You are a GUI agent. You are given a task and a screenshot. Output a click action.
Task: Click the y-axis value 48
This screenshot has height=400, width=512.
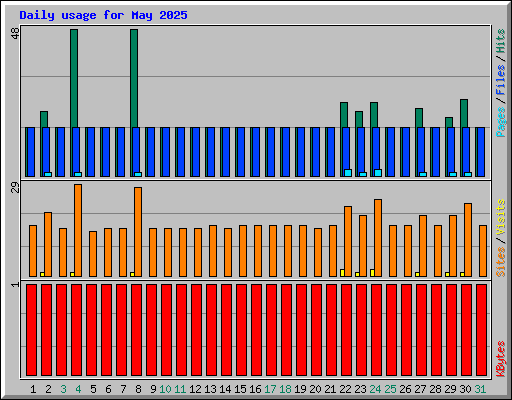point(15,33)
